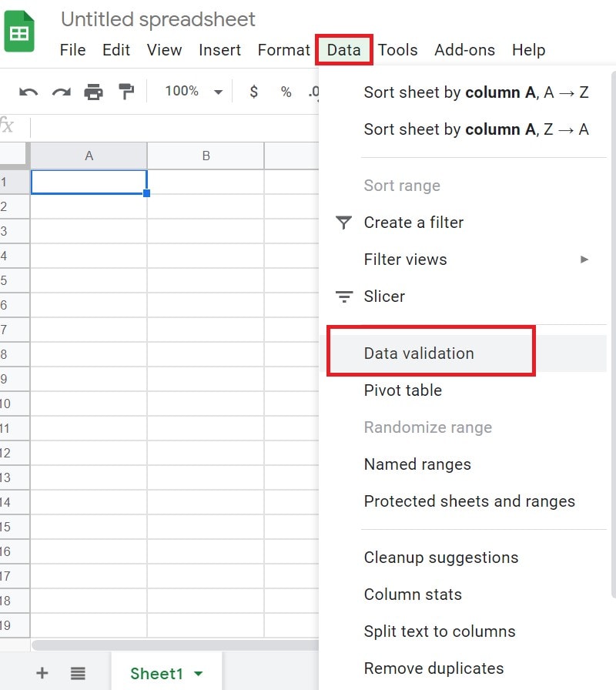Open the Tools menu

click(x=398, y=49)
